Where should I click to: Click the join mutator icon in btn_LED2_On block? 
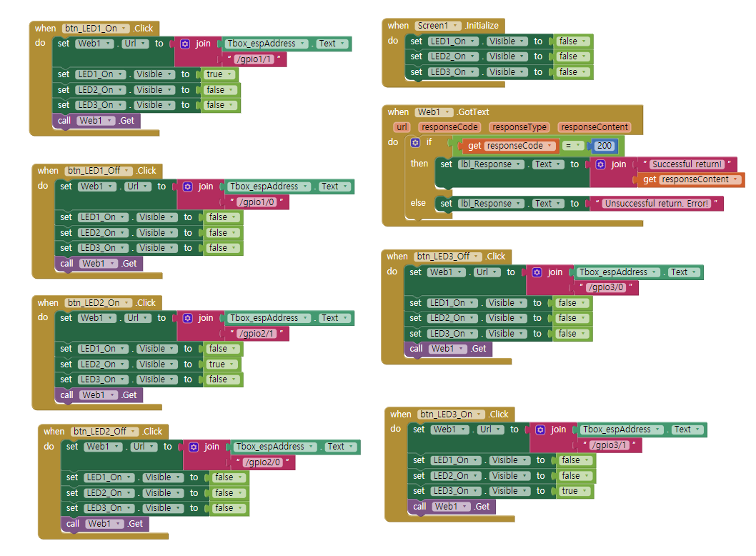(188, 318)
